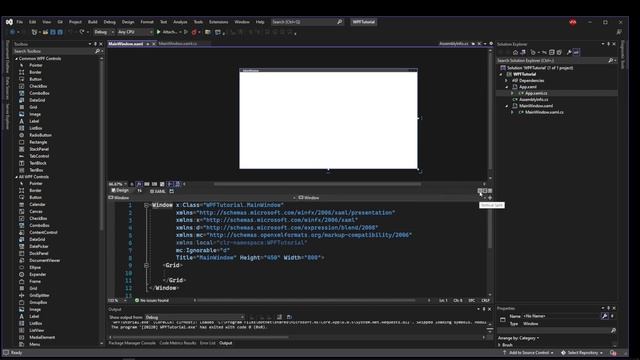Open Show output from Debug dropdown
The height and width of the screenshot is (360, 640).
(x=194, y=317)
